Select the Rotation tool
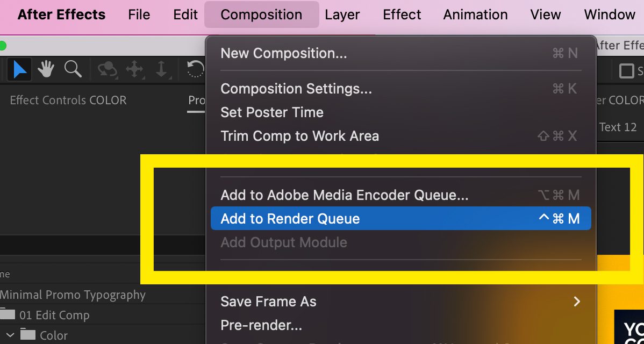644x344 pixels. point(195,69)
